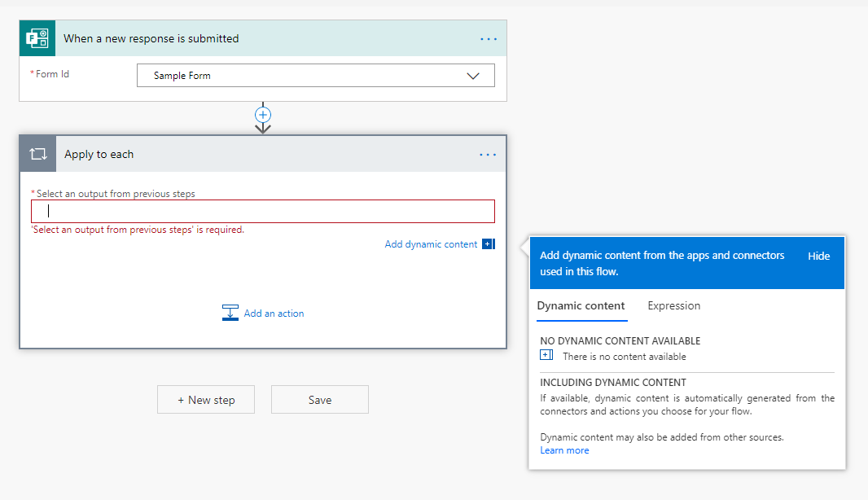
Task: Open the trigger's ellipsis menu
Action: click(x=488, y=38)
